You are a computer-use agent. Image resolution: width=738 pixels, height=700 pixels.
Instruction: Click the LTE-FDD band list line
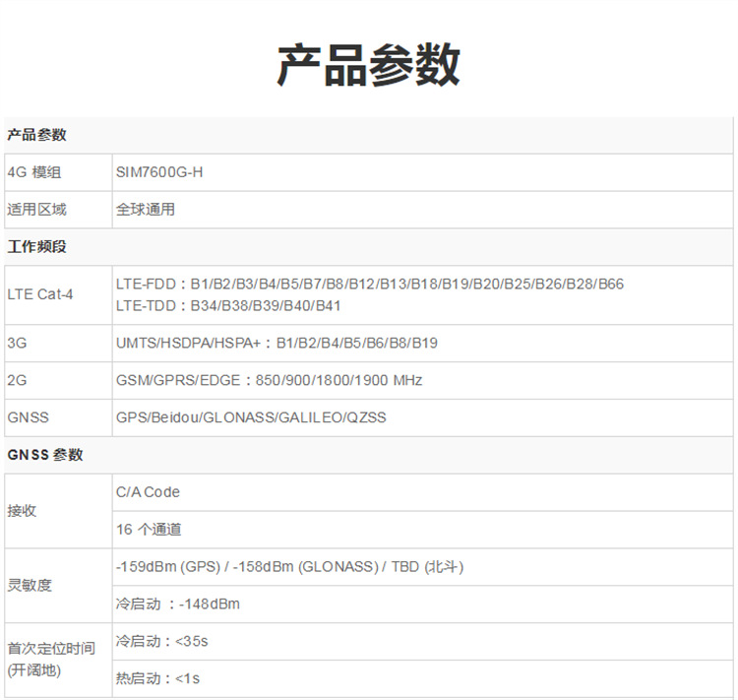pyautogui.click(x=370, y=285)
